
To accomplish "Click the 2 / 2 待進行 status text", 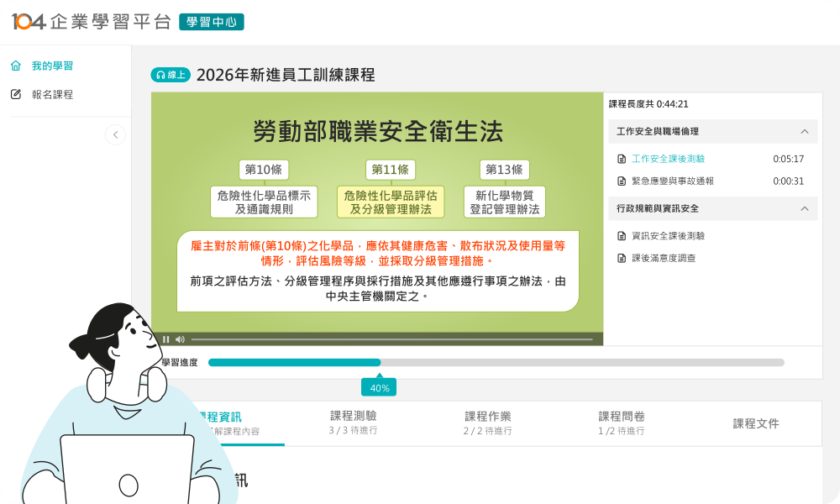I will point(487,431).
